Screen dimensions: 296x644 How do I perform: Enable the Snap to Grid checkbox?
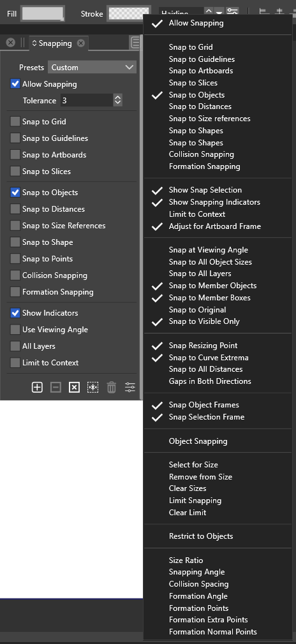[15, 122]
